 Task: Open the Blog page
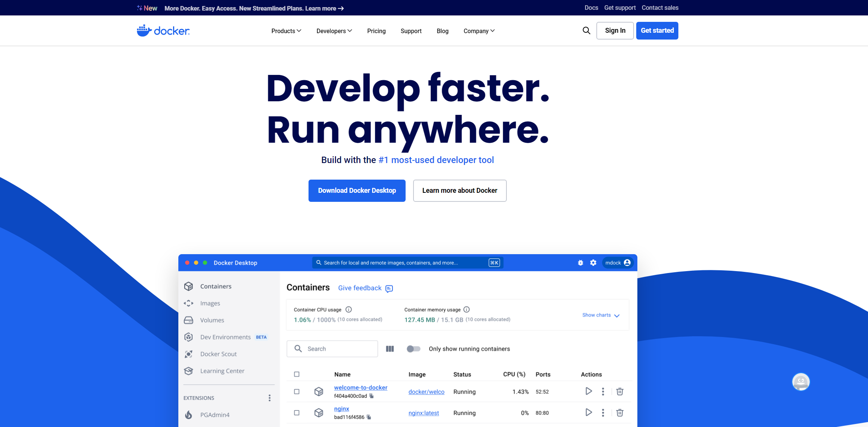tap(442, 31)
